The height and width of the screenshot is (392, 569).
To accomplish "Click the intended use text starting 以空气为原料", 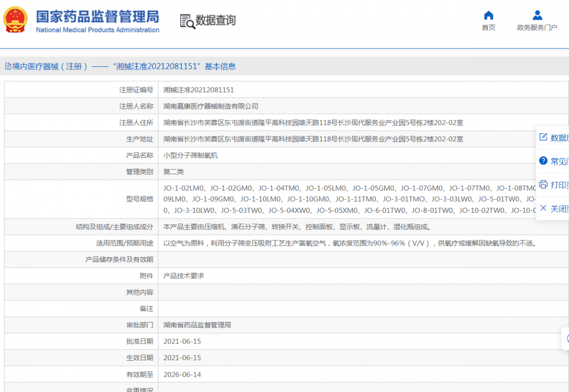I will 350,243.
